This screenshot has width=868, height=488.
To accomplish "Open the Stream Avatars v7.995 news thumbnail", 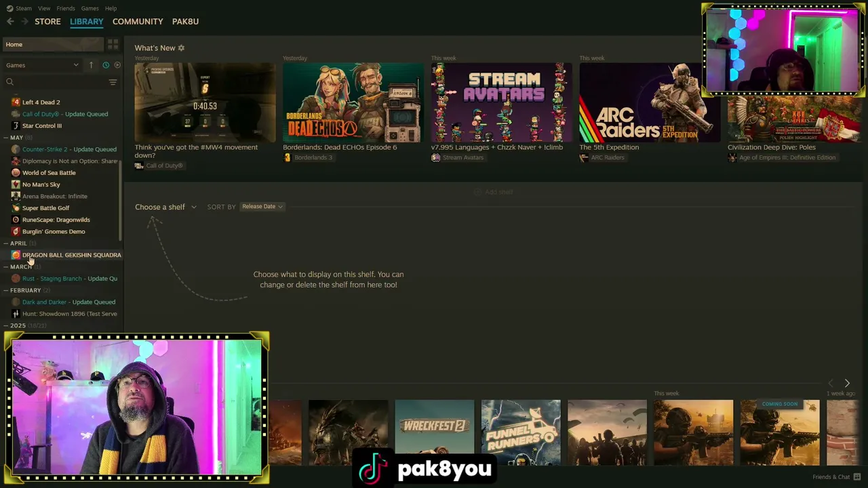I will [502, 102].
